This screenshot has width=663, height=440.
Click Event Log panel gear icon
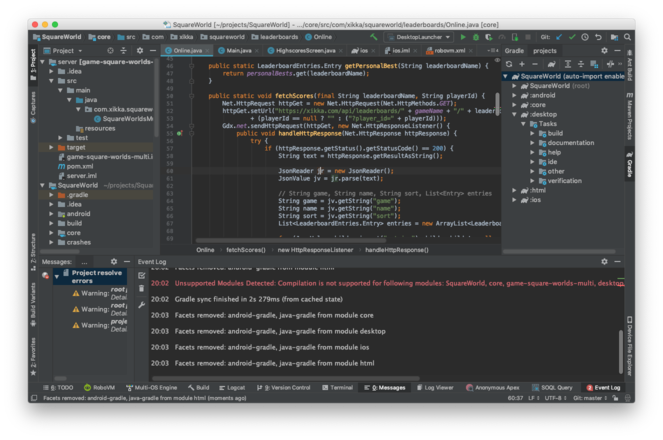pos(604,262)
